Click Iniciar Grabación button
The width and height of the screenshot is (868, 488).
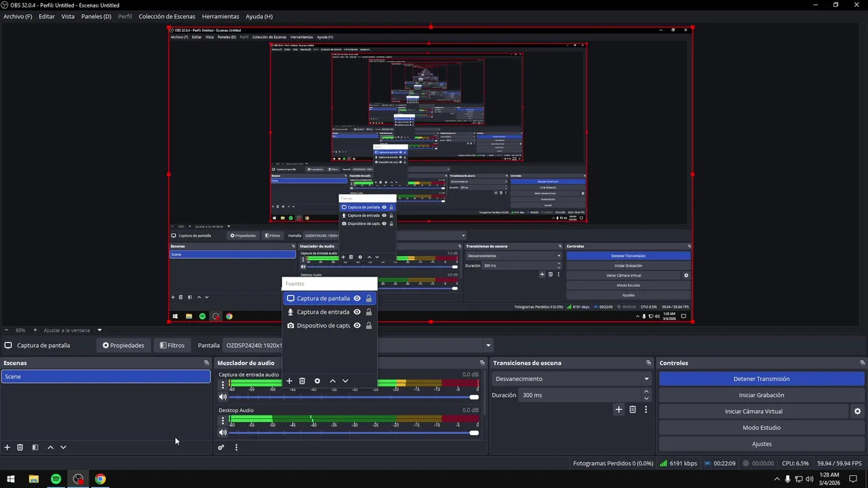pos(762,395)
